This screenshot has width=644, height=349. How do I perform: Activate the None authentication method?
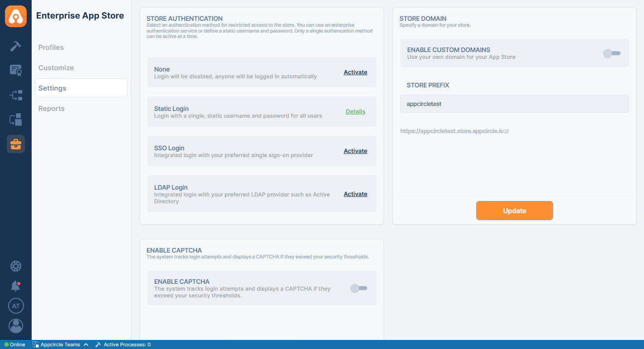355,72
